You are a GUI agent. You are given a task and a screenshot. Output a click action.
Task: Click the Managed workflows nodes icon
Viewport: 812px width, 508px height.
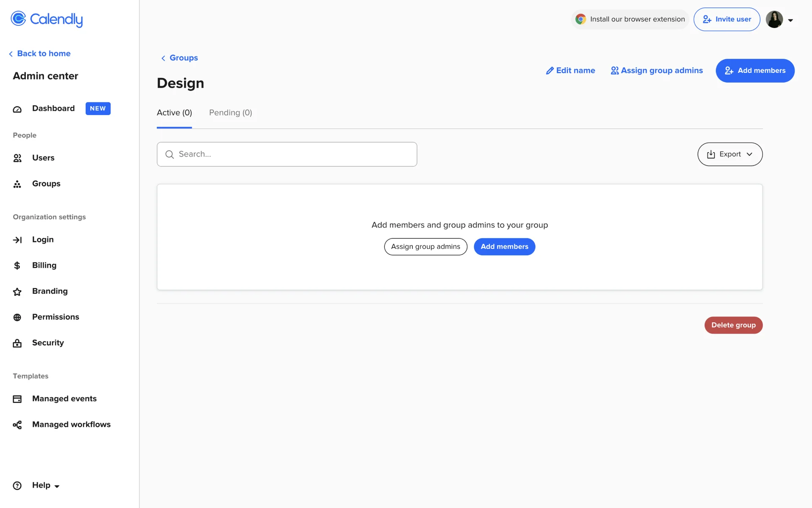tap(17, 425)
